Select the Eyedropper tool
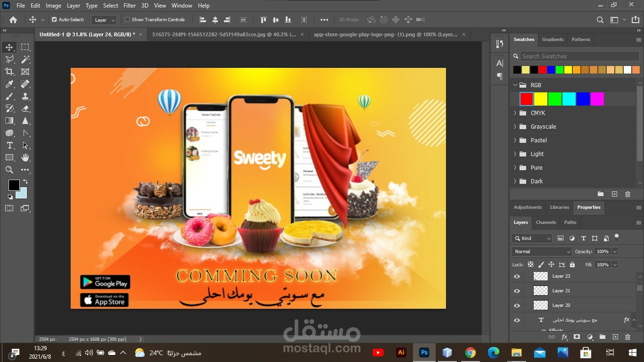Image resolution: width=644 pixels, height=362 pixels. (9, 84)
